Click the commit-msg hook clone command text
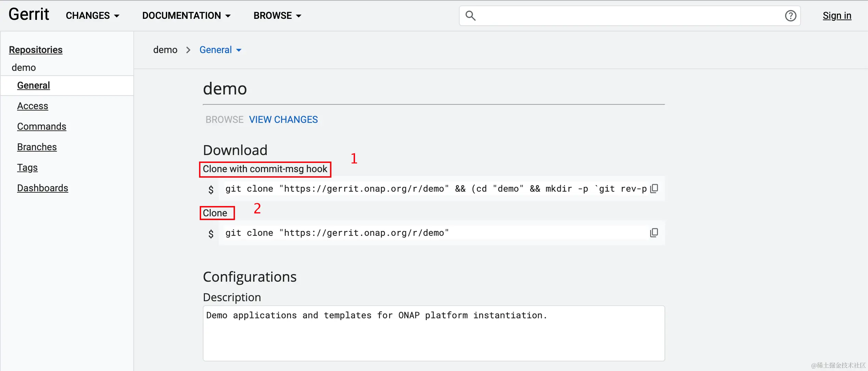The image size is (868, 371). click(436, 189)
